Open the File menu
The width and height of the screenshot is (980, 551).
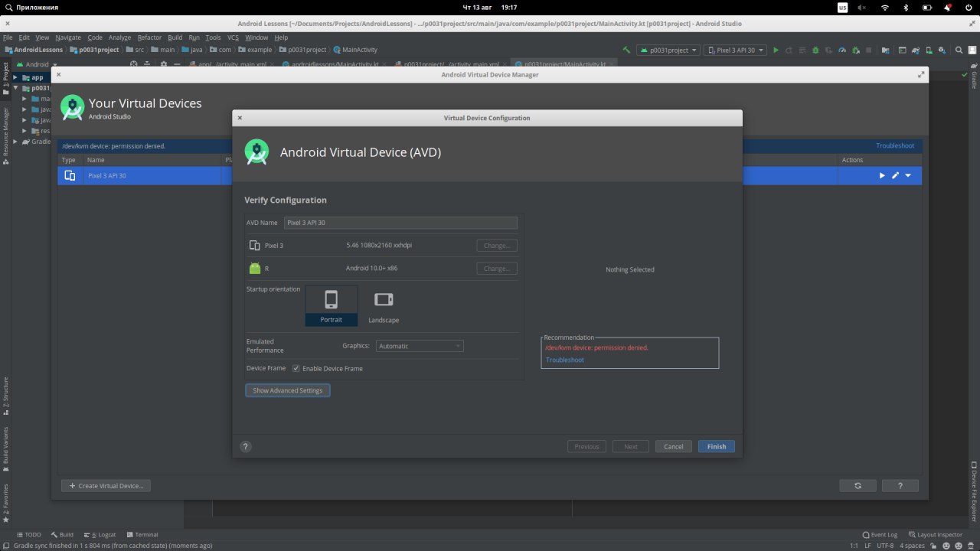[8, 37]
